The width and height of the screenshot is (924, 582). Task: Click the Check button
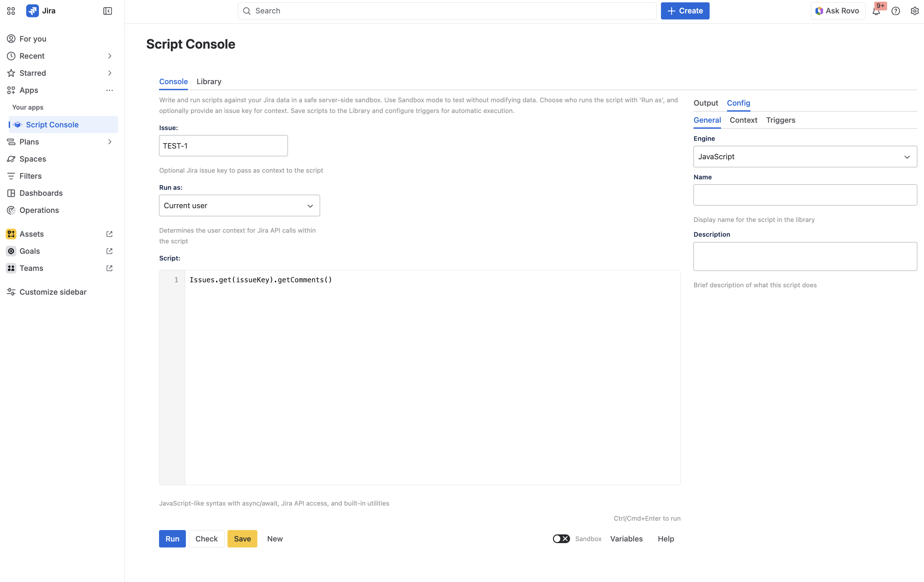pos(206,539)
